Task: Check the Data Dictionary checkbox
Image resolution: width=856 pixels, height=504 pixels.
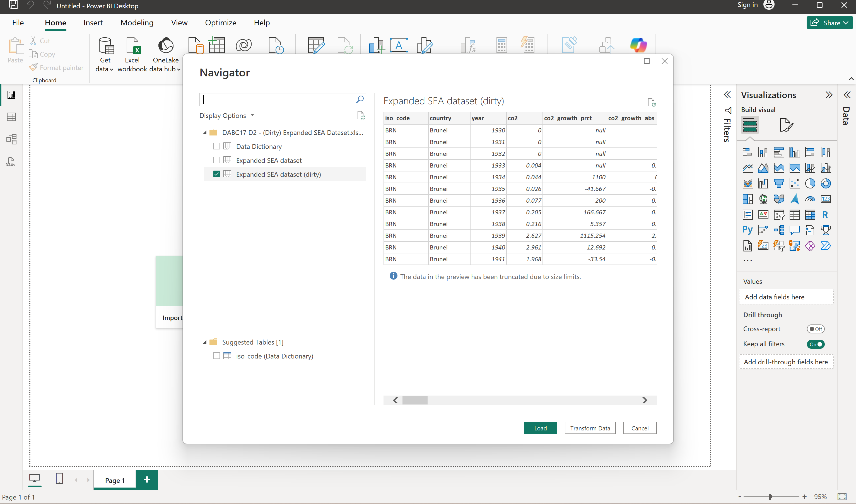Action: point(216,146)
